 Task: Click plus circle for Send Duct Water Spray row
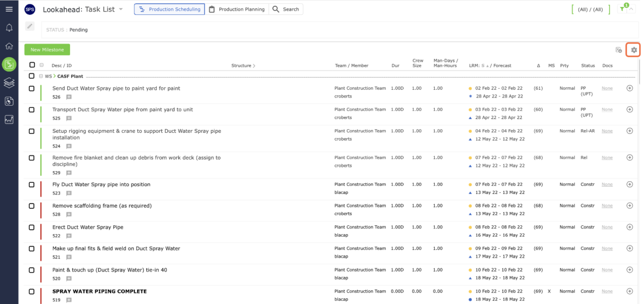point(630,88)
